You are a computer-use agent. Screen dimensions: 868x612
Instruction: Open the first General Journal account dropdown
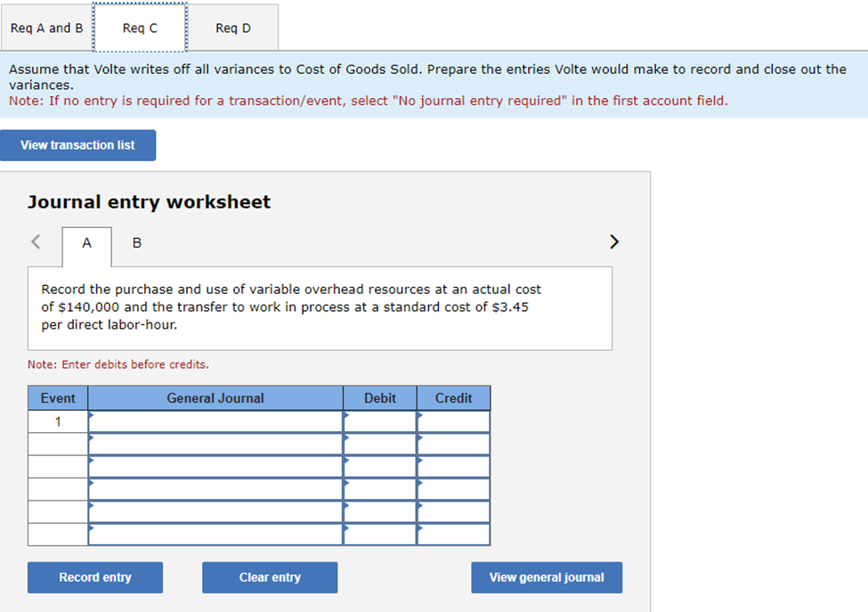coord(93,416)
